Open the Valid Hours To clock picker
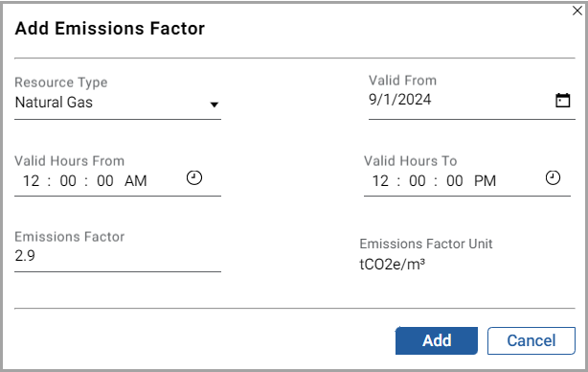Image resolution: width=588 pixels, height=372 pixels. [x=553, y=177]
